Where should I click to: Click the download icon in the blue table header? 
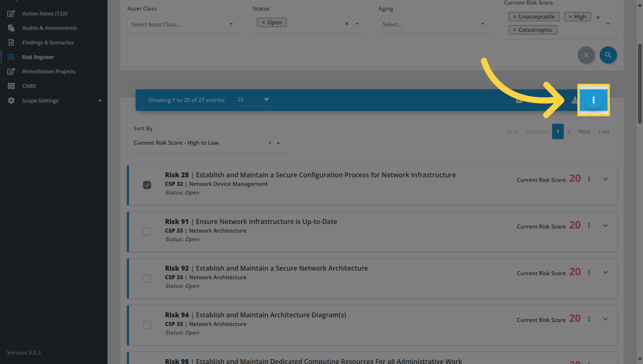574,100
